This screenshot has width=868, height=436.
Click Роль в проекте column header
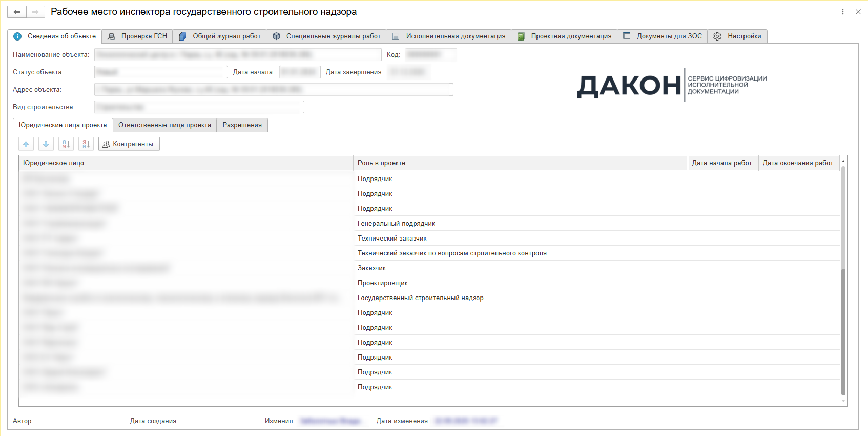pos(520,163)
